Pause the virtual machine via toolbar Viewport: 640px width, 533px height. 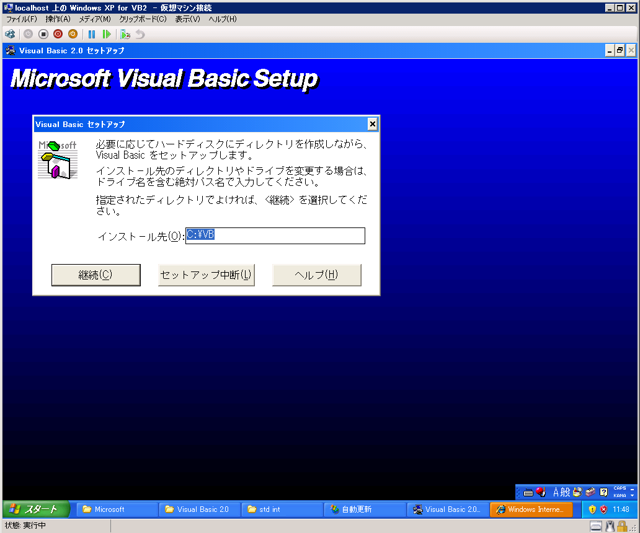[x=92, y=34]
